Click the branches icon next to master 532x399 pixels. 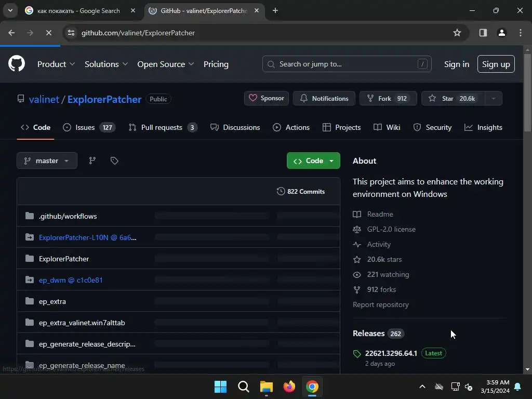[92, 161]
